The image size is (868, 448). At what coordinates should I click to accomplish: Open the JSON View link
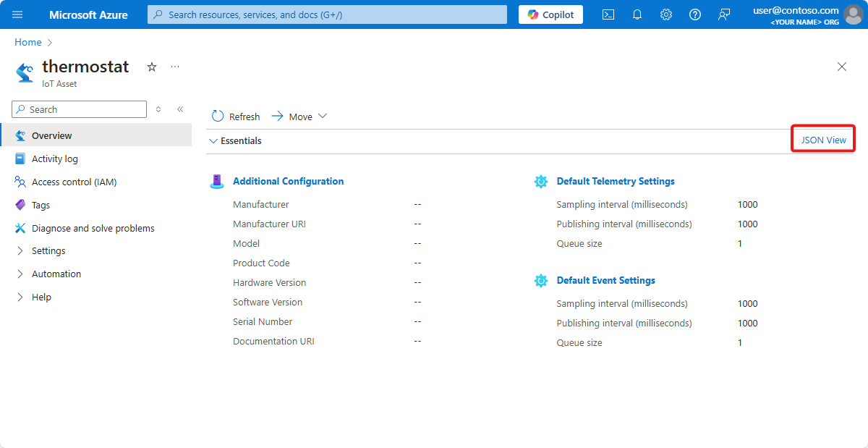tap(823, 140)
